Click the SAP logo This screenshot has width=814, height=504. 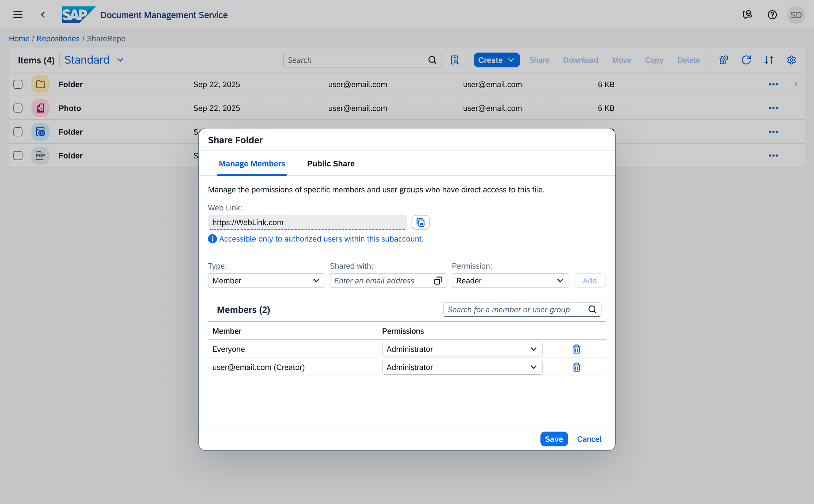pyautogui.click(x=79, y=15)
